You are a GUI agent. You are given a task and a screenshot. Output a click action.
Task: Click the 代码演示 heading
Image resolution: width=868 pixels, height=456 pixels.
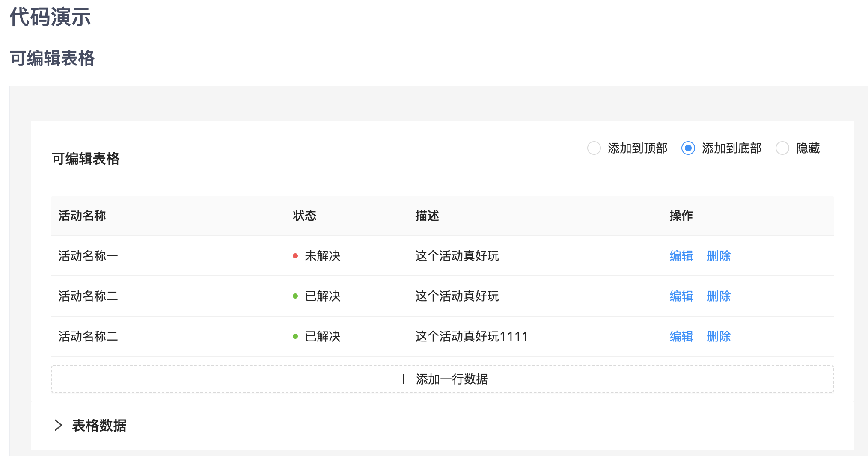pos(51,17)
